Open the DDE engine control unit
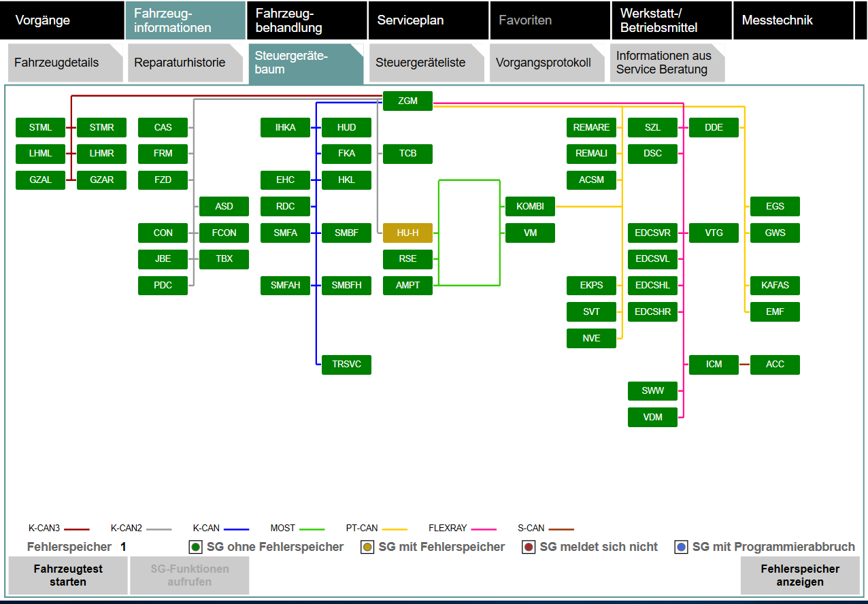This screenshot has height=604, width=868. 714,127
